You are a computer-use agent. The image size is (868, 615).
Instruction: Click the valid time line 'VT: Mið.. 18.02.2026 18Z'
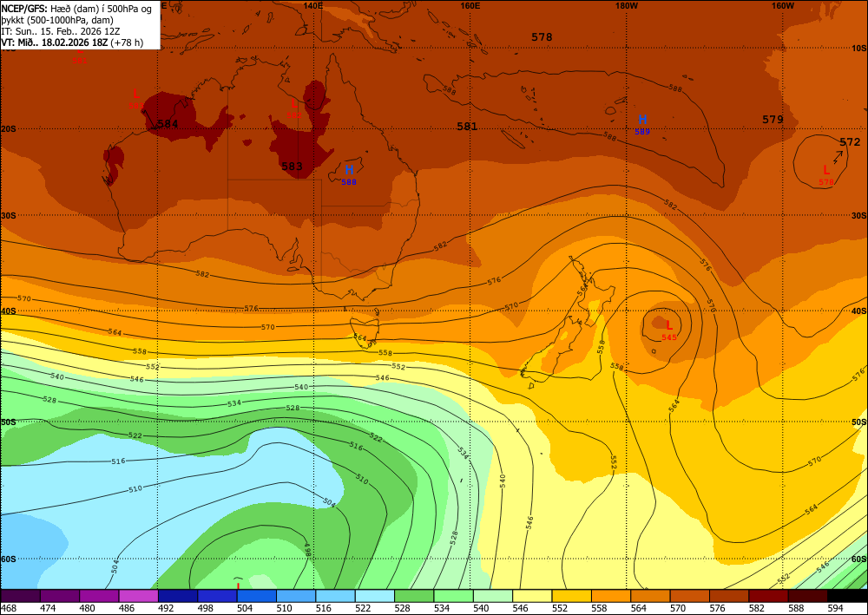tap(55, 43)
